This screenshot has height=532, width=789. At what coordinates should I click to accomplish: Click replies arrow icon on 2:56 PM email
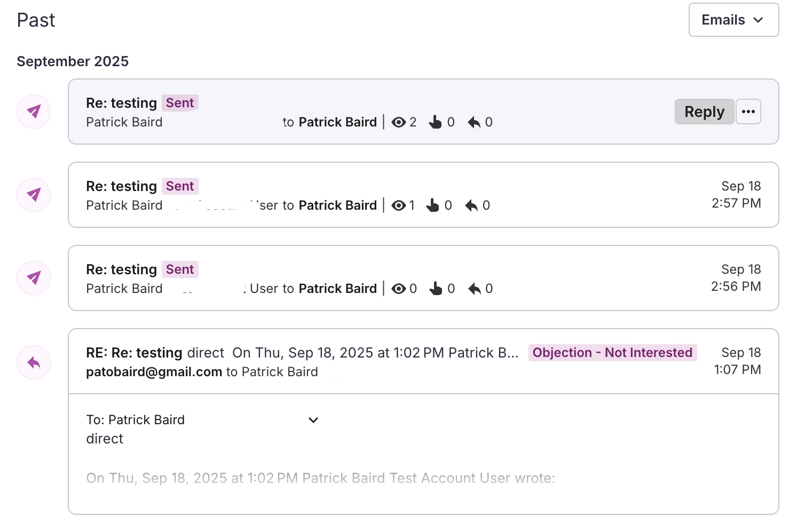(x=474, y=289)
